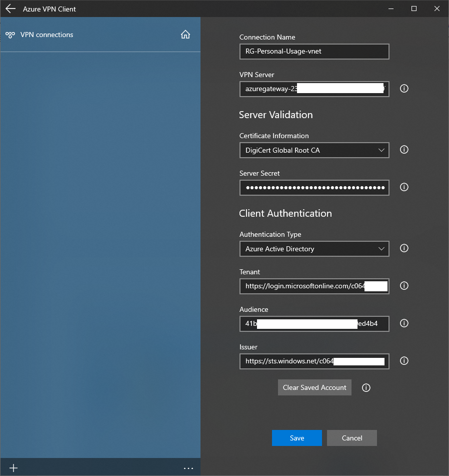Image resolution: width=449 pixels, height=476 pixels.
Task: Close the Azure VPN Client window
Action: tap(437, 9)
